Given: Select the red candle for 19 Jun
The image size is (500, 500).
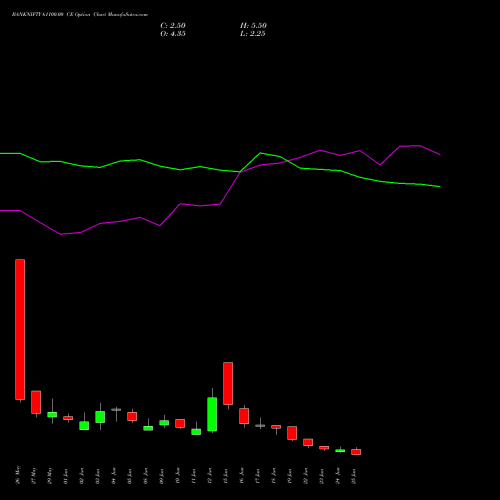Looking at the screenshot, I should pyautogui.click(x=292, y=433).
